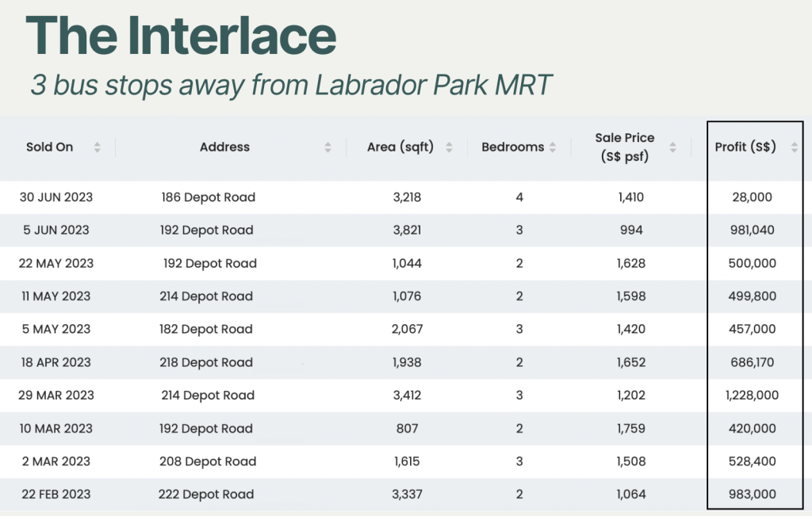Click the area value 1,044

point(407,263)
